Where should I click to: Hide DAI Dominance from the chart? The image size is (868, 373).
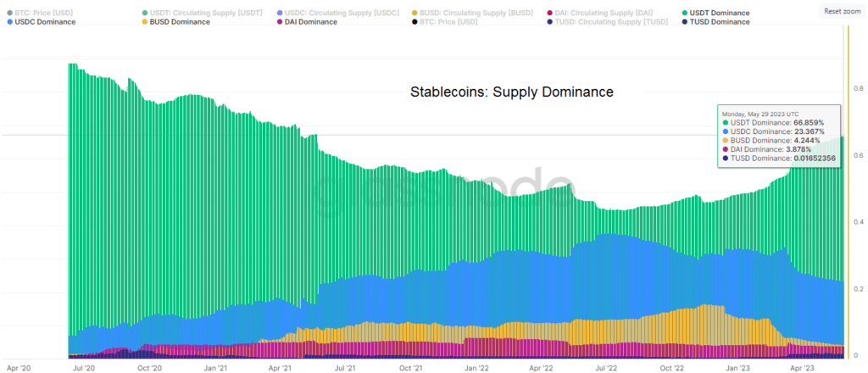click(309, 22)
